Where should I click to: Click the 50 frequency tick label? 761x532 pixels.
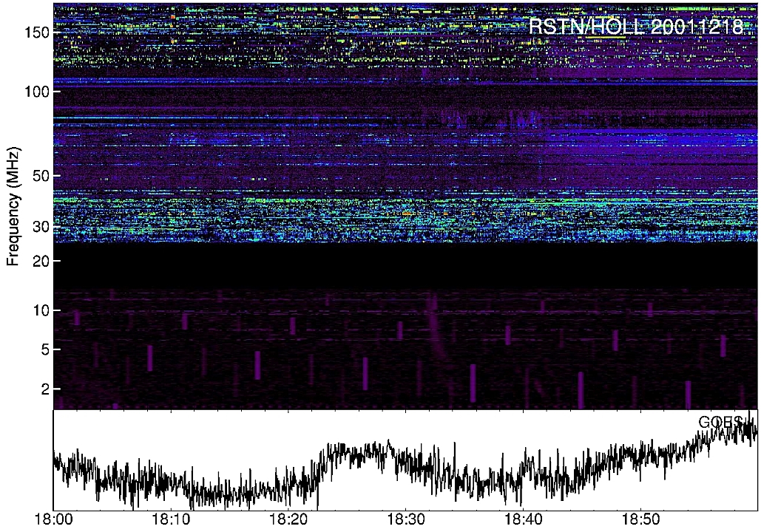pyautogui.click(x=41, y=176)
